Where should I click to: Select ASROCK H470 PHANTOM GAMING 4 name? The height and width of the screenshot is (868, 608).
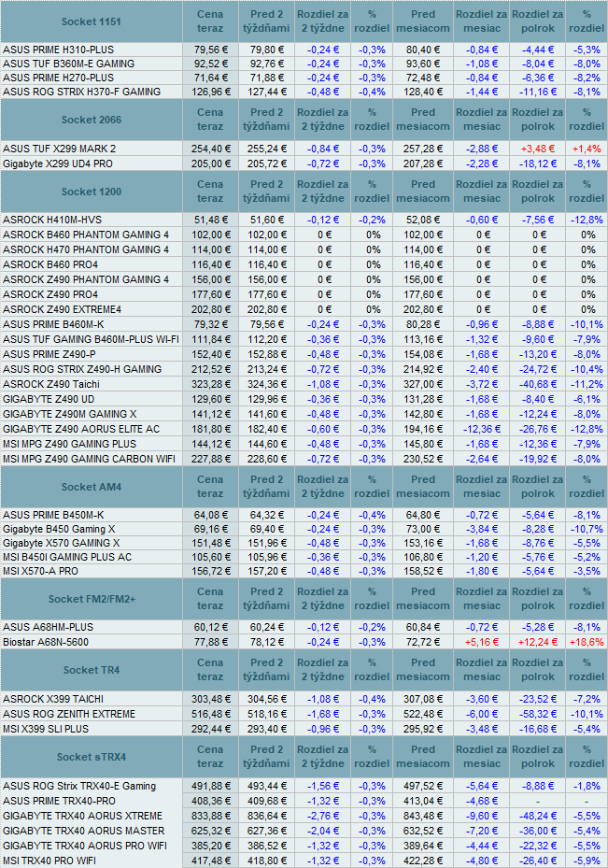tap(86, 249)
